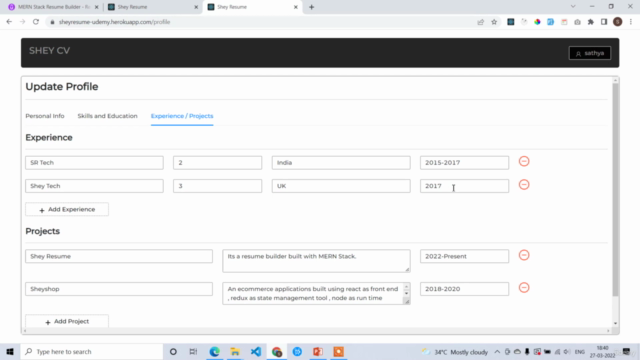Click the form's horizontal scrollbar
The image size is (640, 360).
(316, 331)
